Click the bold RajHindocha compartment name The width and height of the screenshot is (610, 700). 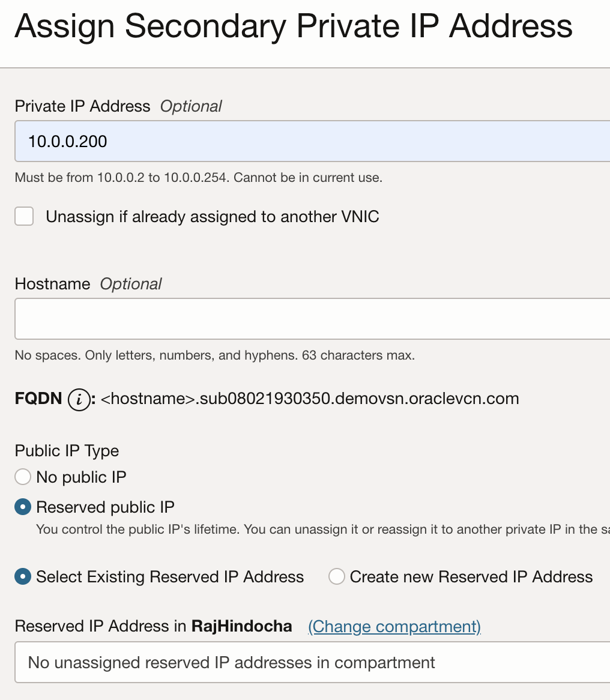pyautogui.click(x=241, y=627)
